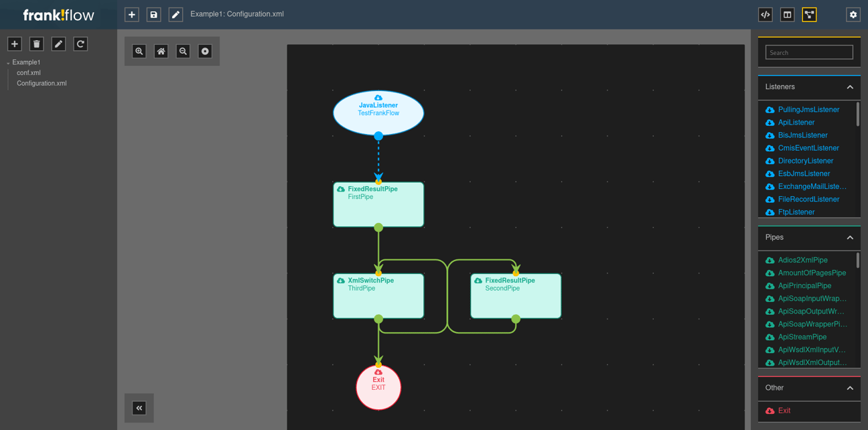This screenshot has width=868, height=430.
Task: Select conf.xml in the Example1 tree
Action: tap(29, 72)
